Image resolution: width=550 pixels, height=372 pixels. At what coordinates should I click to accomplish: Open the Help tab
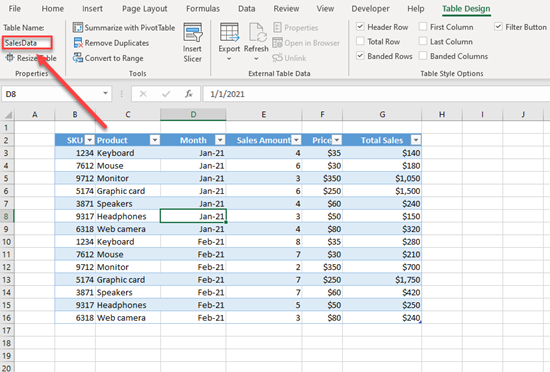[416, 8]
